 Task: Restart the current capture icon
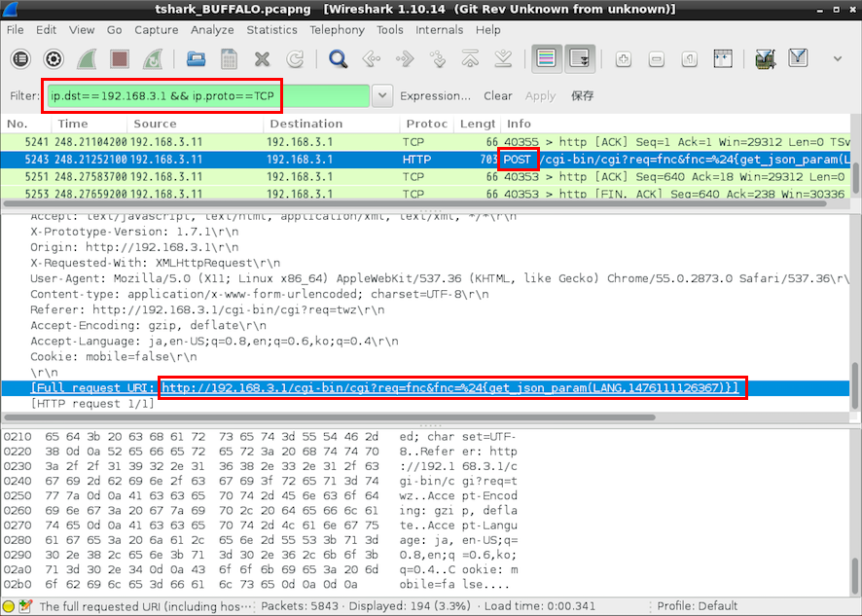[153, 58]
